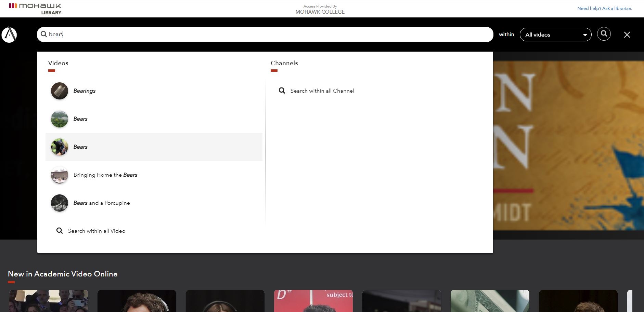
Task: Open the All videos dropdown
Action: pyautogui.click(x=555, y=35)
